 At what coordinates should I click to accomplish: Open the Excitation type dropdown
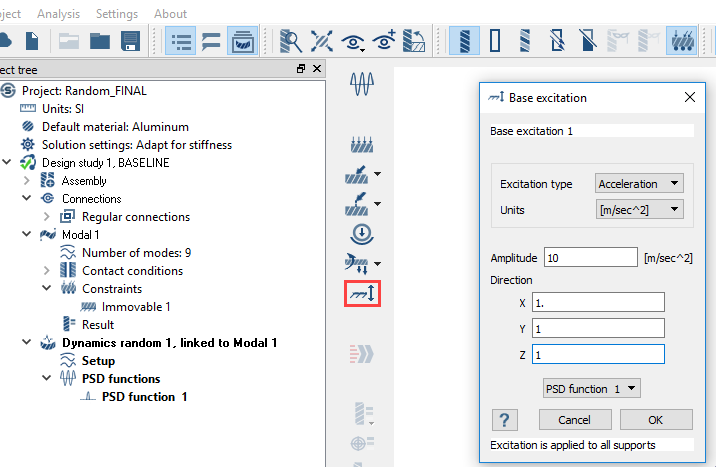click(x=639, y=184)
